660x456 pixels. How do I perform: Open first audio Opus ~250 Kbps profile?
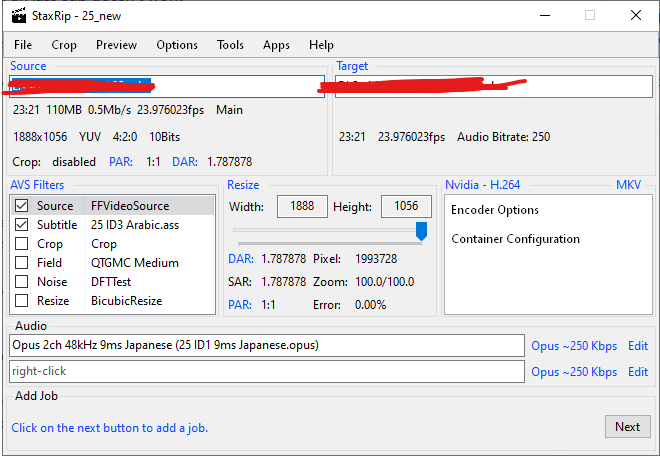[574, 346]
